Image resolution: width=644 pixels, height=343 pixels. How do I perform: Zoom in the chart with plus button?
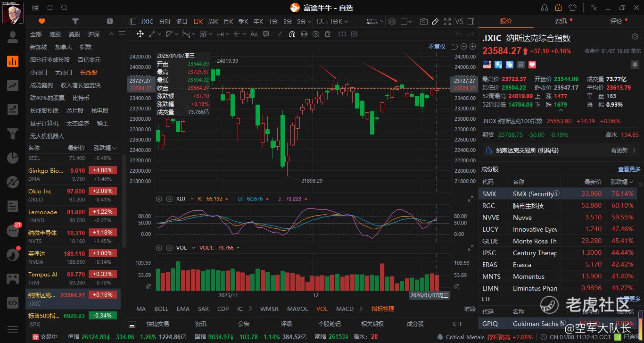472,46
